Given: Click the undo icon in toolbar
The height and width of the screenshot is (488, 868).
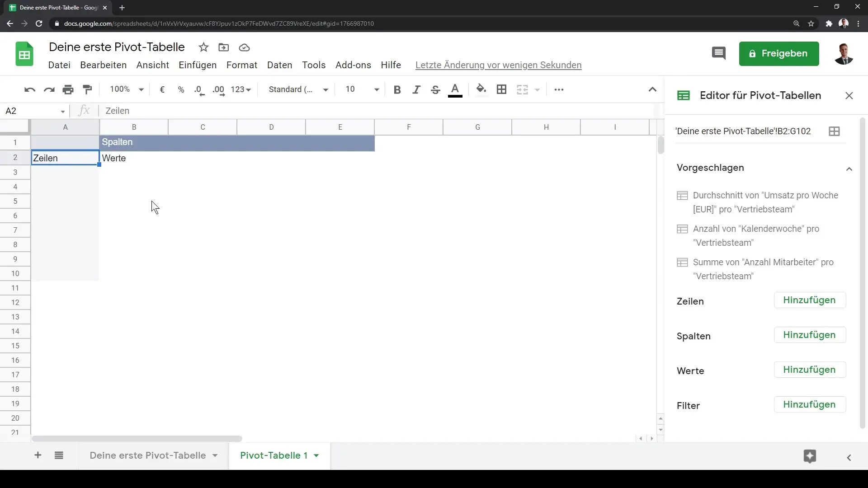Looking at the screenshot, I should [30, 89].
